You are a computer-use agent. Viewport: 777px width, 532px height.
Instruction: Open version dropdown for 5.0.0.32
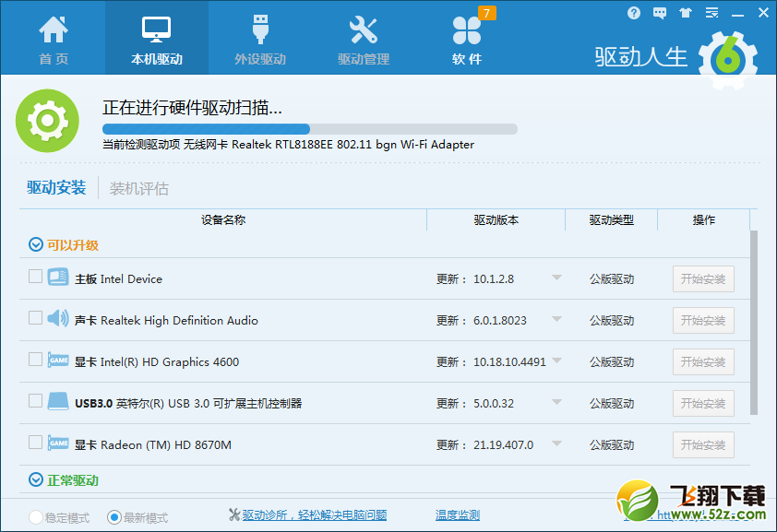point(557,402)
